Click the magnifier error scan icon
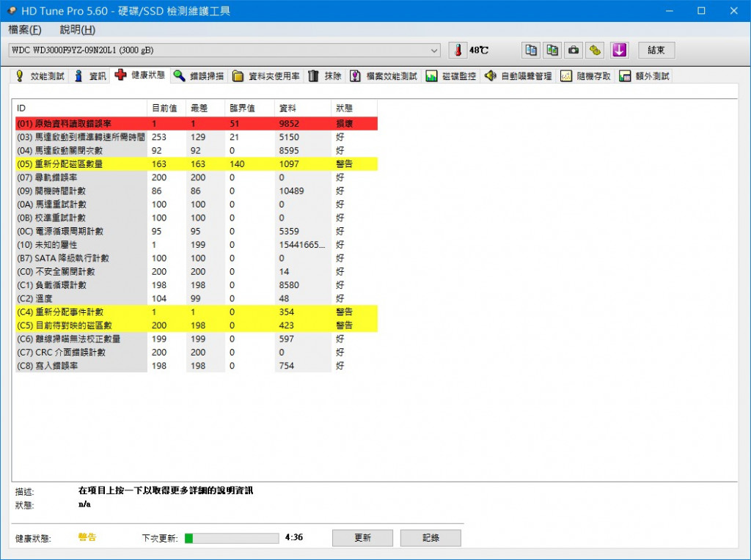Viewport: 751px width, 560px height. coord(179,76)
